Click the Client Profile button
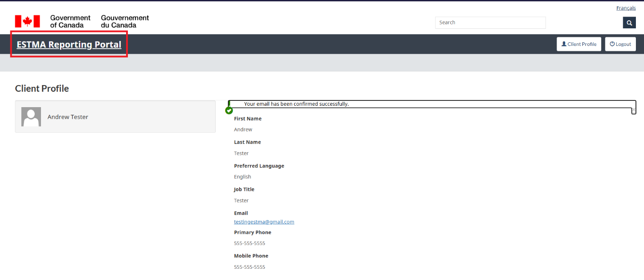This screenshot has width=644, height=280. pyautogui.click(x=579, y=44)
